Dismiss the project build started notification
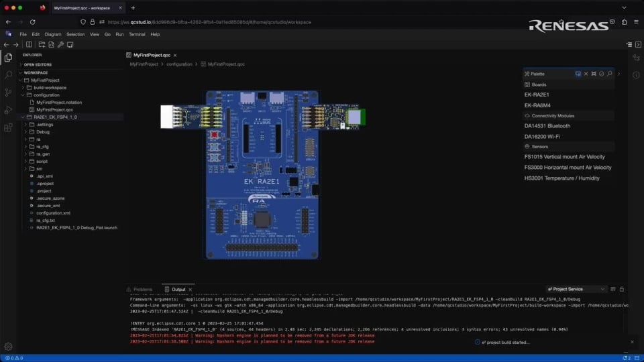This screenshot has width=644, height=362. pyautogui.click(x=632, y=342)
